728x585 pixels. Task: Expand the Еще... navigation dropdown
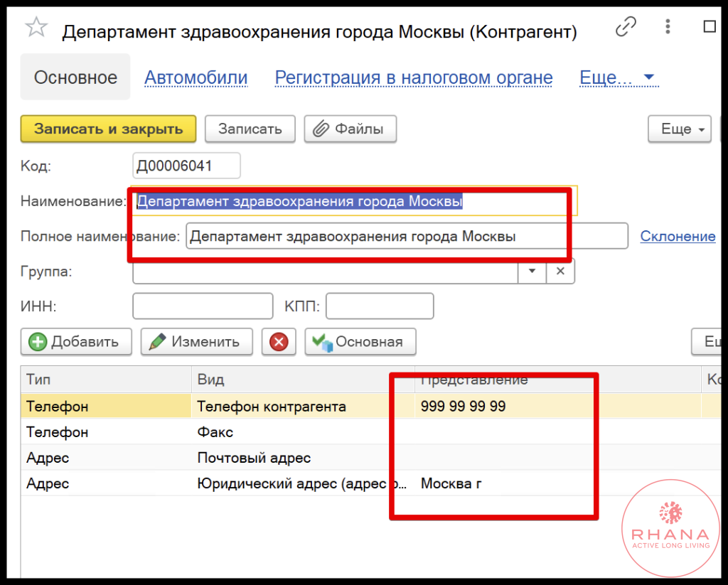tap(618, 77)
